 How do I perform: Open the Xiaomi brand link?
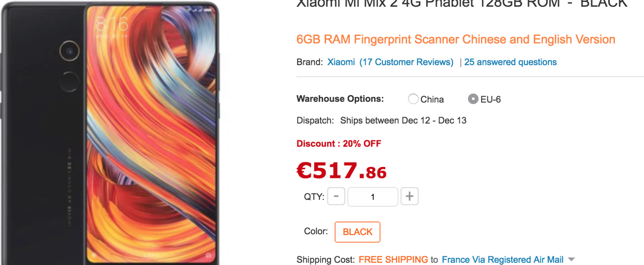[341, 62]
